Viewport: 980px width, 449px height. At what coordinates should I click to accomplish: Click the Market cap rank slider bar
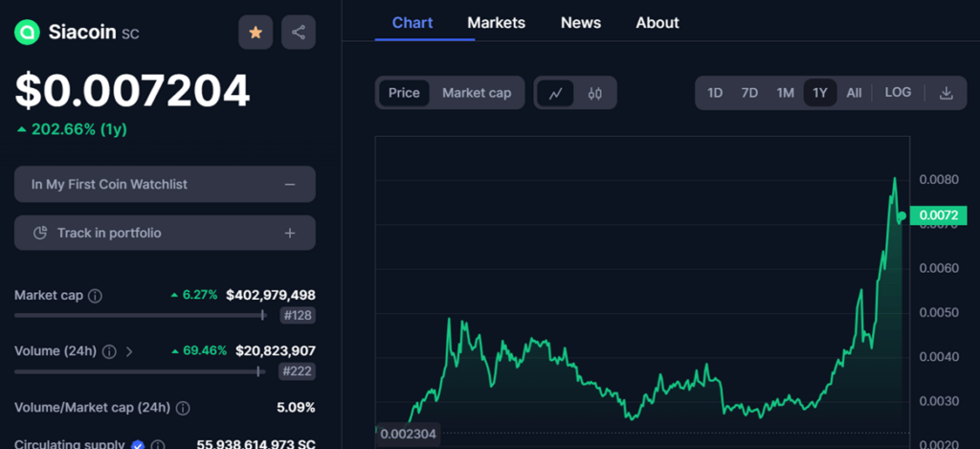[141, 316]
